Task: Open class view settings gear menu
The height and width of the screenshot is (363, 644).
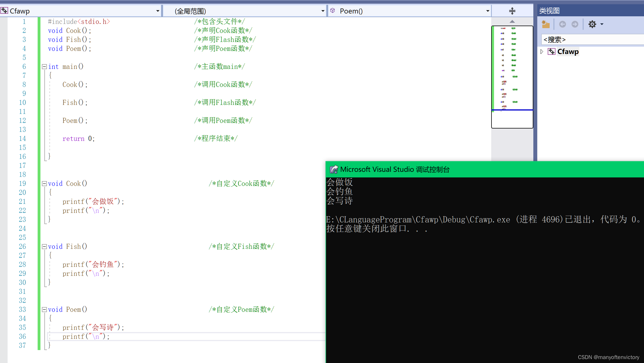Action: click(592, 24)
